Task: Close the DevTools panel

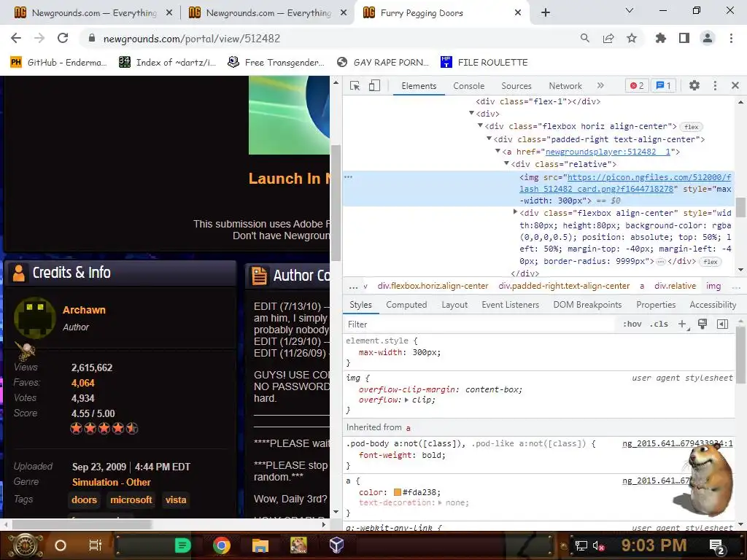Action: 735,85
